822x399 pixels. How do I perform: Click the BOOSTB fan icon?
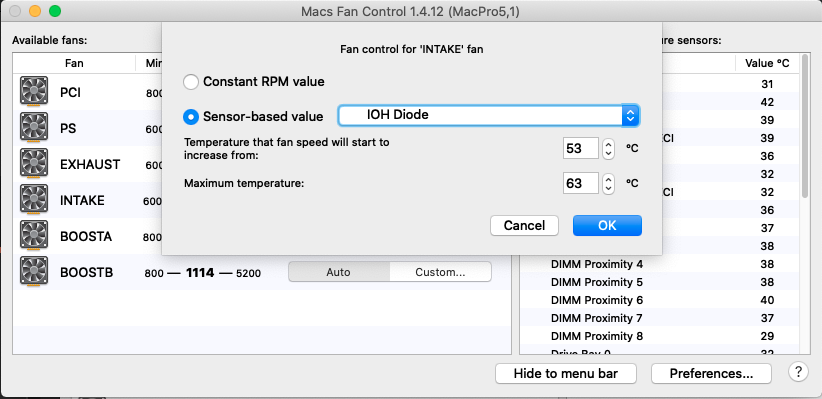[34, 272]
